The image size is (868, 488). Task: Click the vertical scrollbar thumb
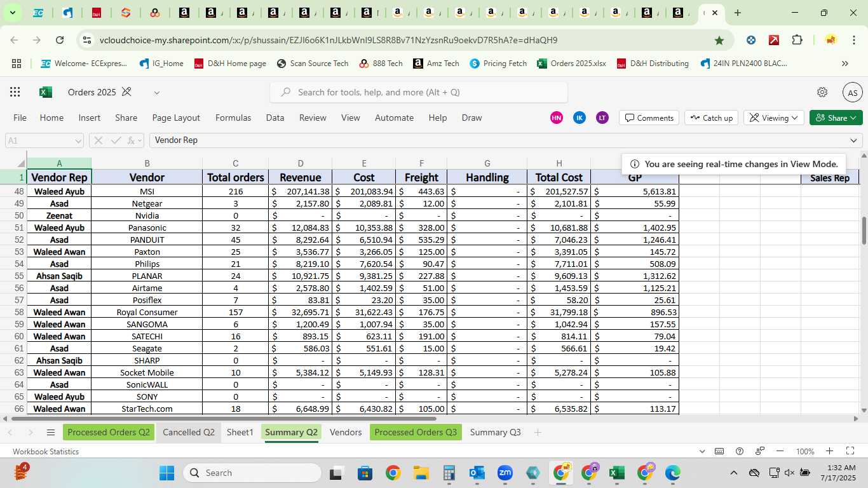(x=864, y=231)
